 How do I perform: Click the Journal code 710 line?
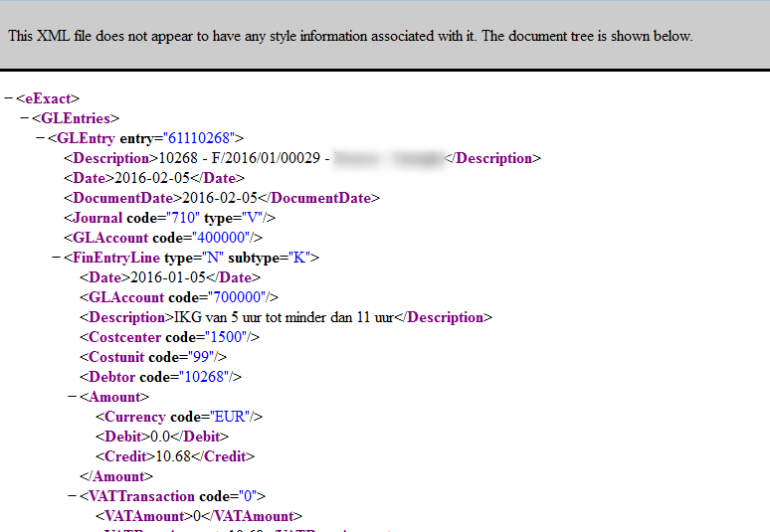tap(169, 218)
